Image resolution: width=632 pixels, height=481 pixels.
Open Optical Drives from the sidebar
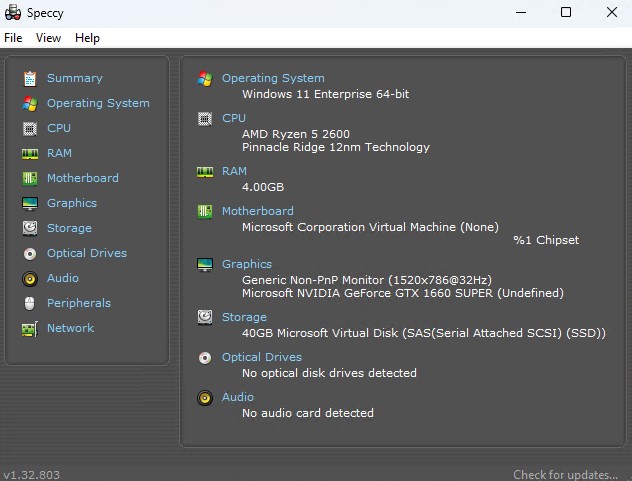click(87, 253)
